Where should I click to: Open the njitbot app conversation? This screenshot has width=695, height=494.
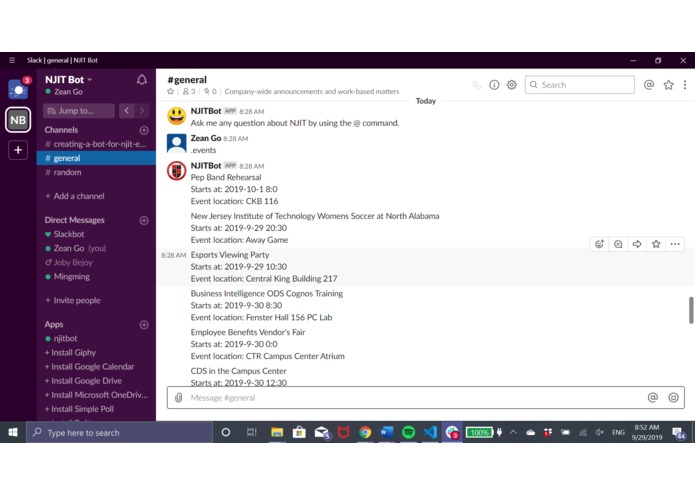pos(96,338)
